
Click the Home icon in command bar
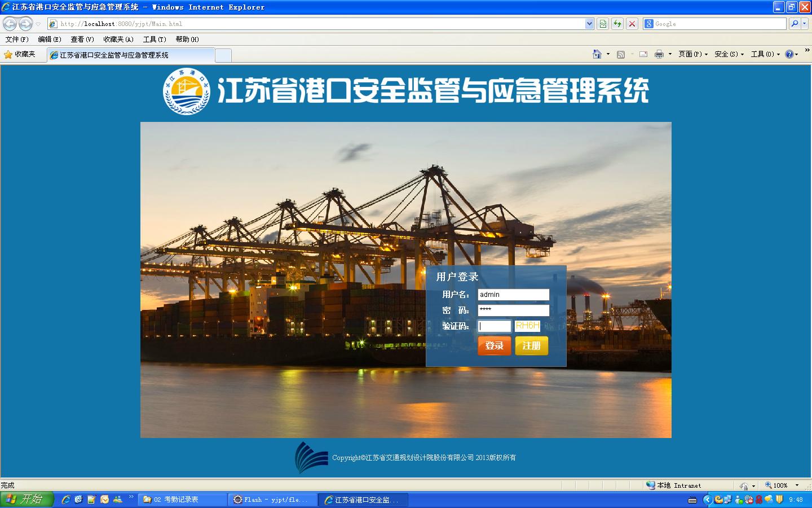pos(597,54)
